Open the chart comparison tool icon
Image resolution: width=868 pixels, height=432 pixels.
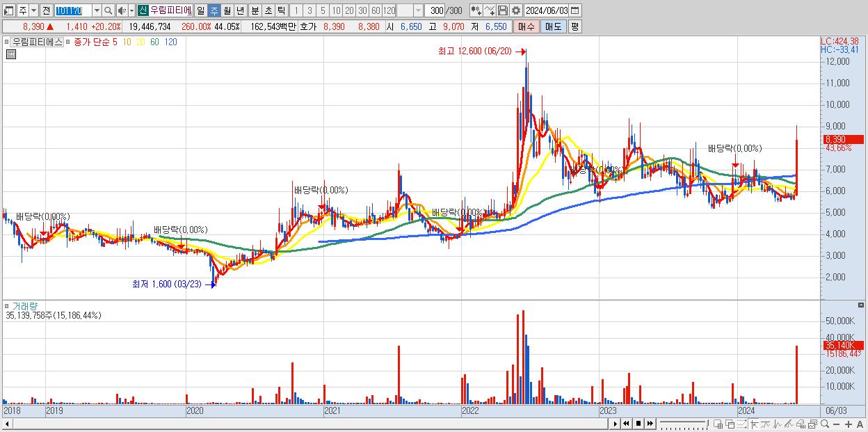pyautogui.click(x=476, y=10)
